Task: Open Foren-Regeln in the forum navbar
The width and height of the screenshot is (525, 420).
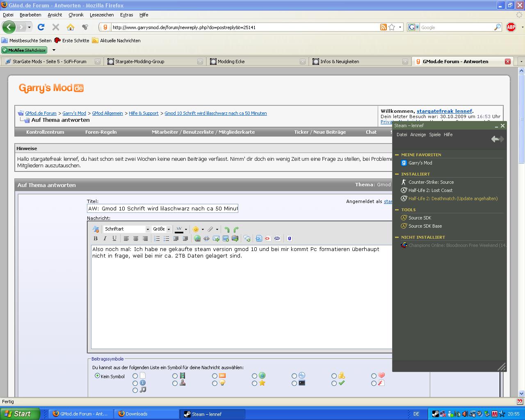Action: pyautogui.click(x=101, y=132)
